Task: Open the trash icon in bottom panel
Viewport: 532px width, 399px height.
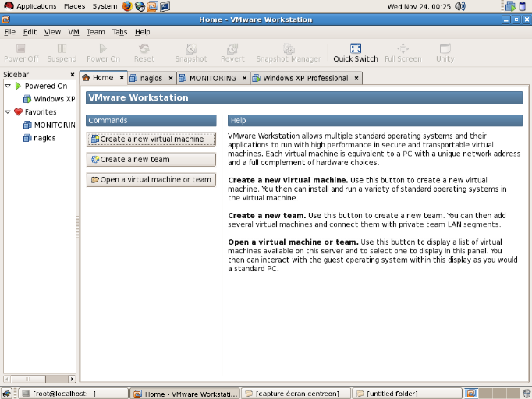Action: [x=527, y=394]
